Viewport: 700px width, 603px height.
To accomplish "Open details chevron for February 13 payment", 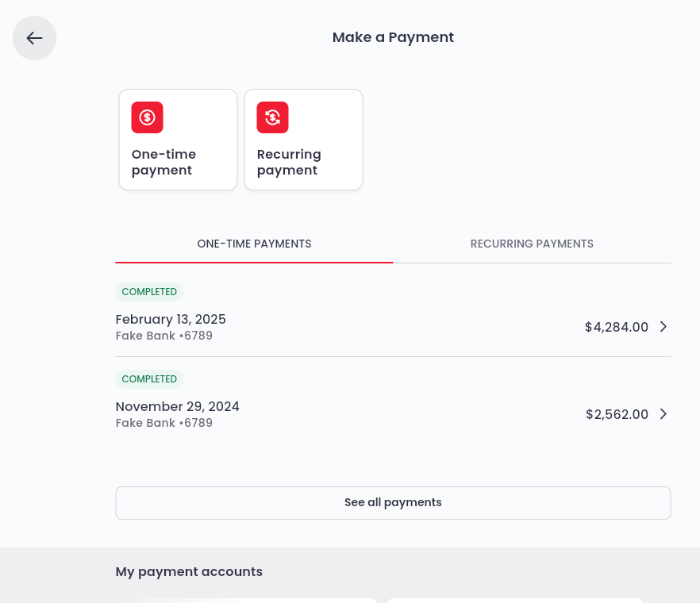I will click(x=663, y=327).
